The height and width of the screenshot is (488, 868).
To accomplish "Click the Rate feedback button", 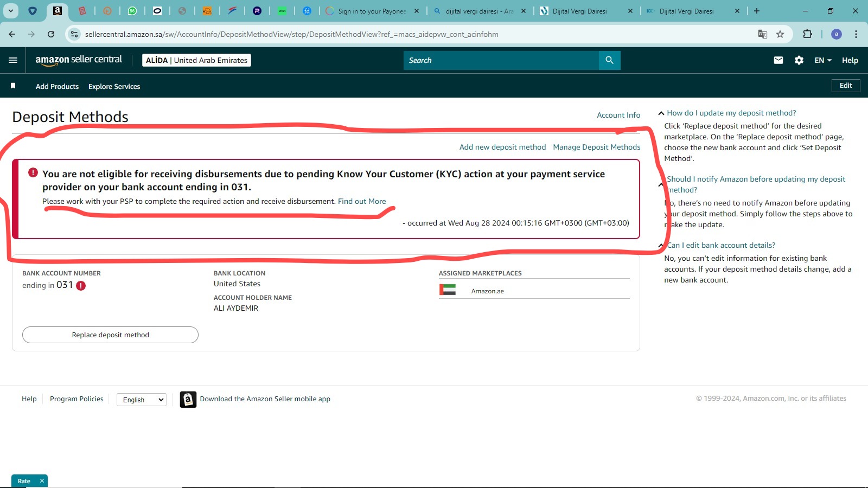I will coord(24,481).
